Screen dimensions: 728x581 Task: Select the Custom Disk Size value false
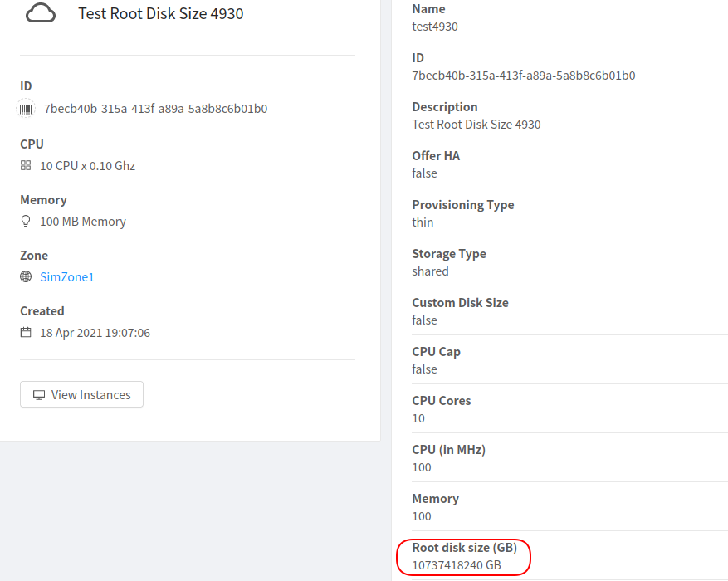coord(424,320)
